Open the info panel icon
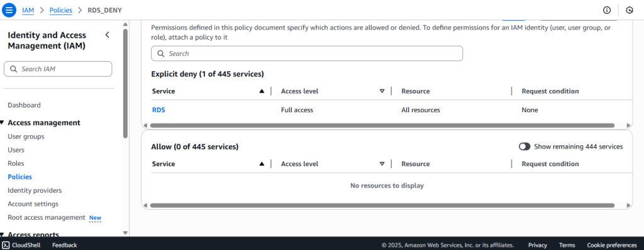644x250 pixels. click(607, 10)
